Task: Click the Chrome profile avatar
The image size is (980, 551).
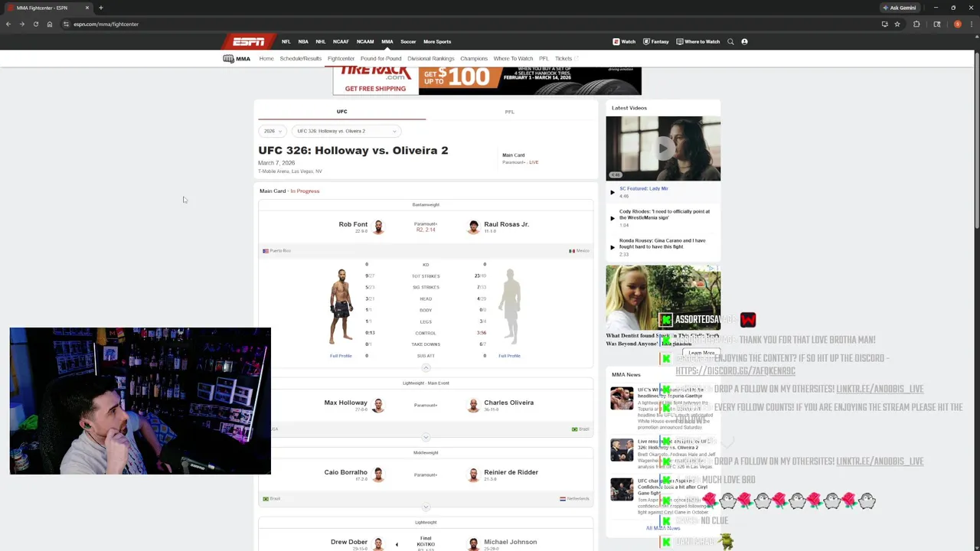Action: pyautogui.click(x=957, y=24)
